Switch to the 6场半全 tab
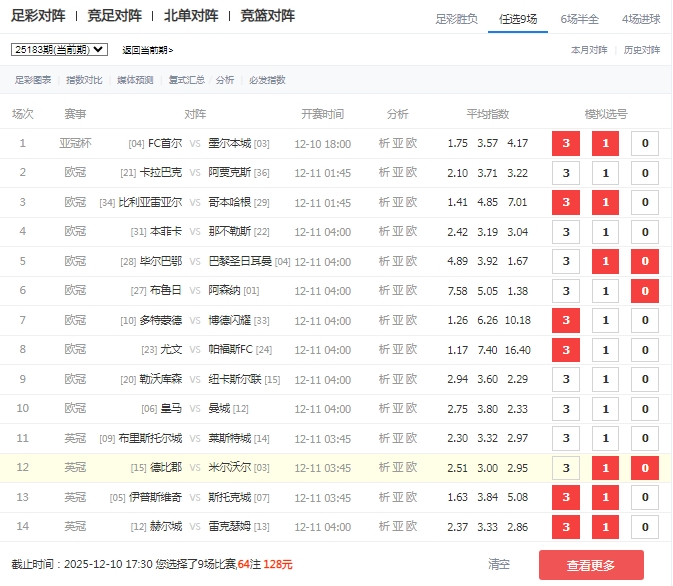Image resolution: width=673 pixels, height=586 pixels. tap(579, 19)
